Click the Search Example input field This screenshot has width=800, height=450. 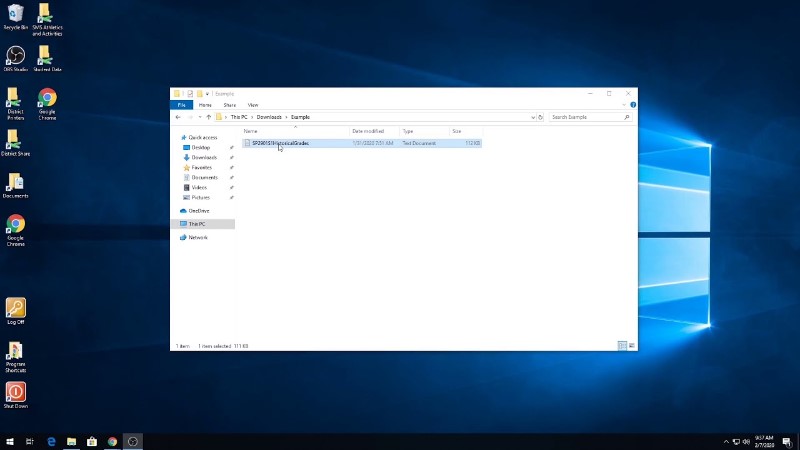pyautogui.click(x=587, y=117)
